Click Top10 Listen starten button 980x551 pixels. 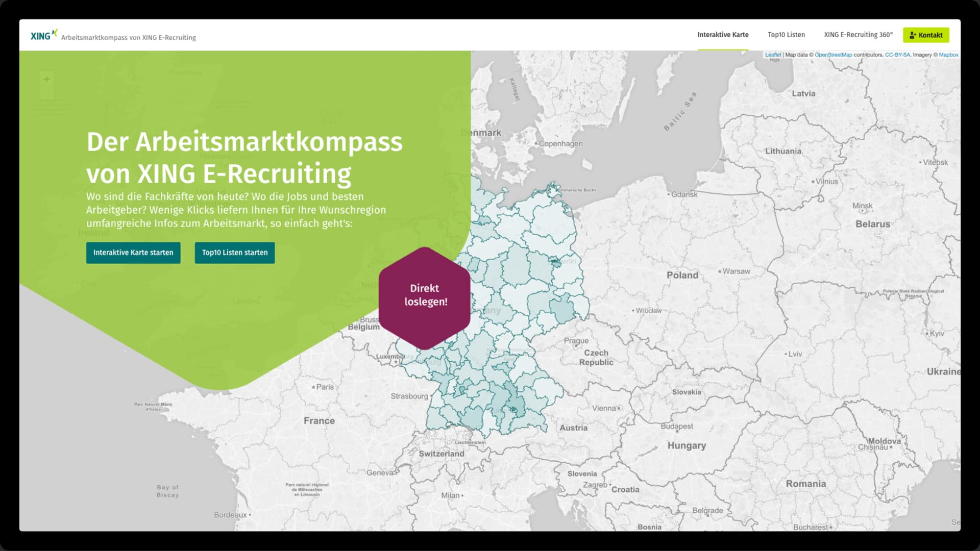click(x=235, y=253)
